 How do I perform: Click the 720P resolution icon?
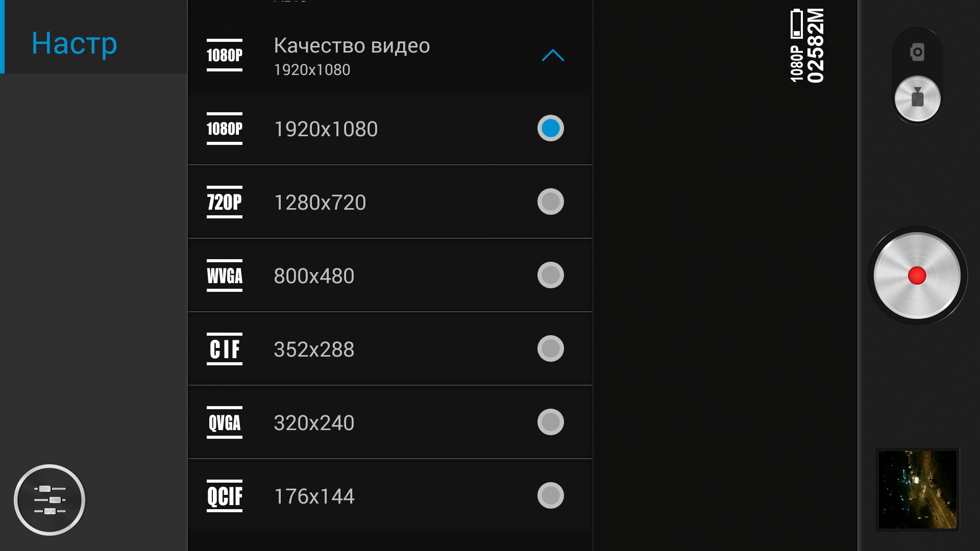coord(225,202)
